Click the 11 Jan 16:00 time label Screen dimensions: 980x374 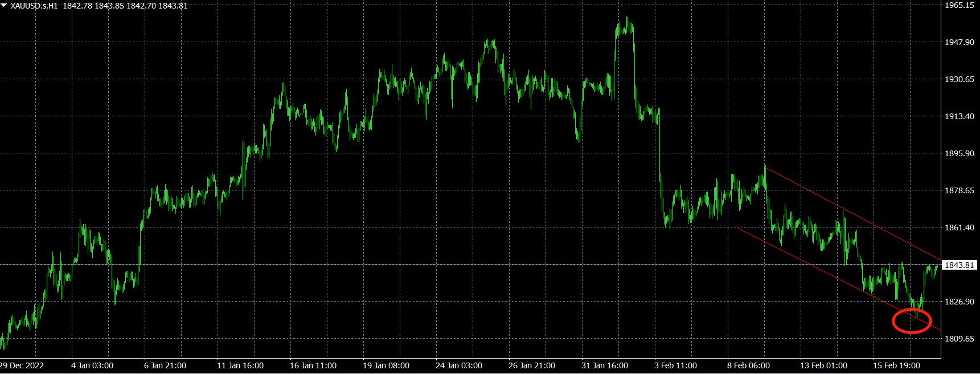pos(241,365)
